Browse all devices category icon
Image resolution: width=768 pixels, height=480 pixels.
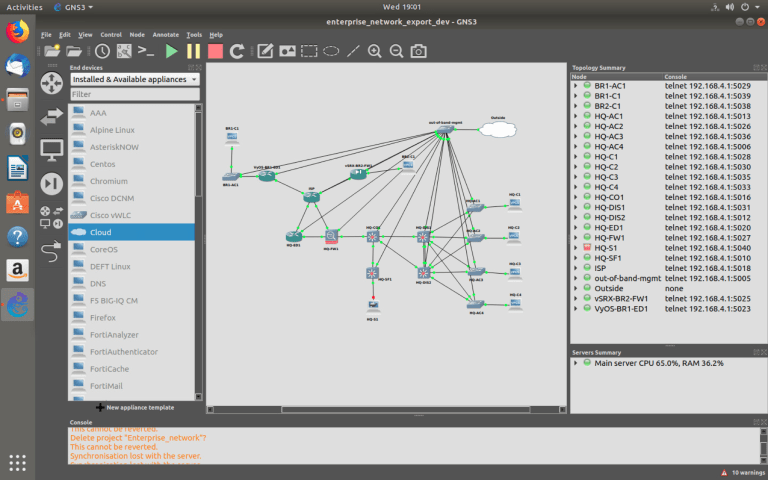pyautogui.click(x=51, y=217)
